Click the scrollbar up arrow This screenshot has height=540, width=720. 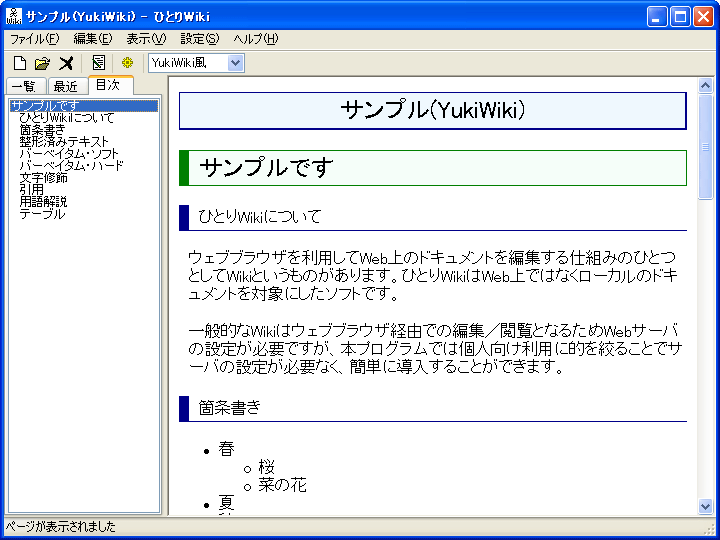(x=705, y=85)
